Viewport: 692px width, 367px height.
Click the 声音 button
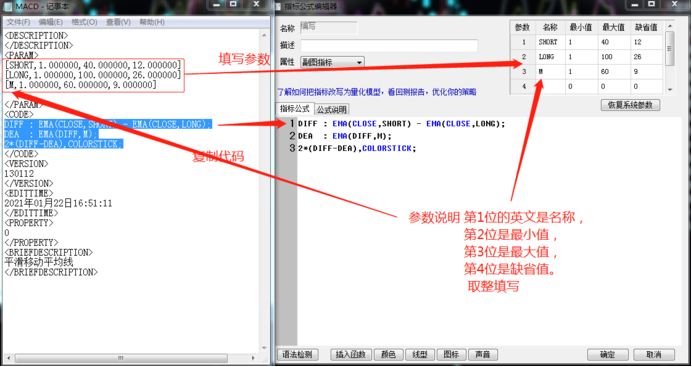tap(483, 354)
